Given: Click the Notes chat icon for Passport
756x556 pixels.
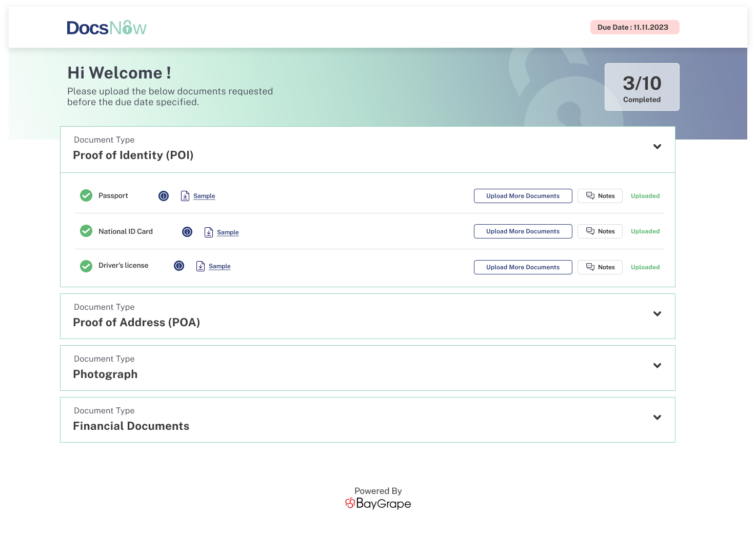Looking at the screenshot, I should (x=590, y=195).
